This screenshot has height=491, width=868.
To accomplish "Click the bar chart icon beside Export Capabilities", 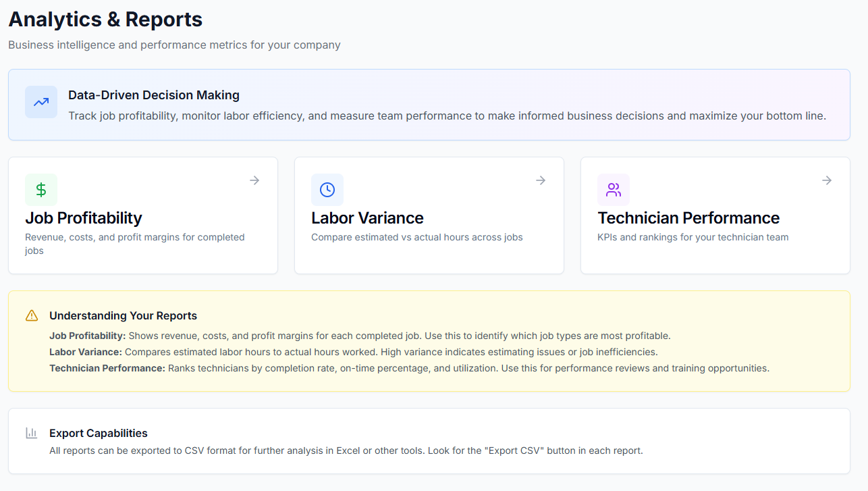I will point(32,433).
